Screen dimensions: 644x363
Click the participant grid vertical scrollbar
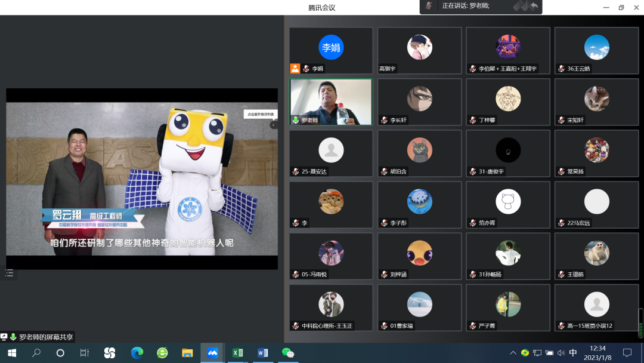click(640, 322)
